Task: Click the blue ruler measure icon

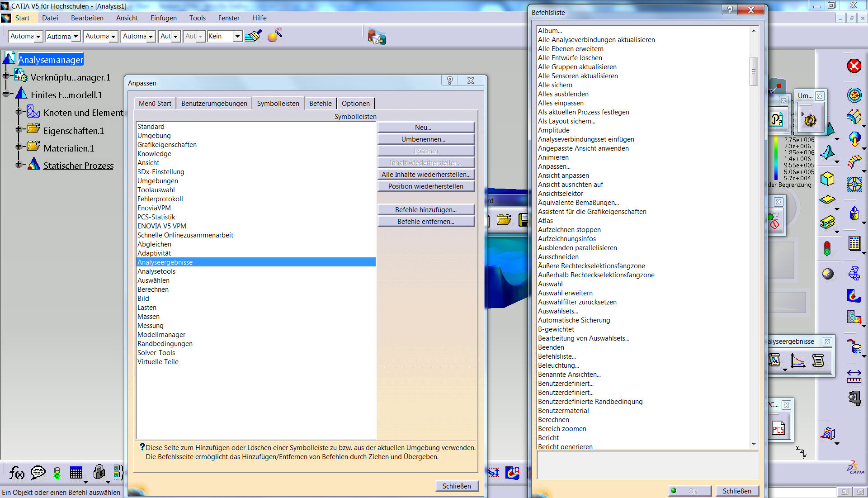Action: coord(854,376)
